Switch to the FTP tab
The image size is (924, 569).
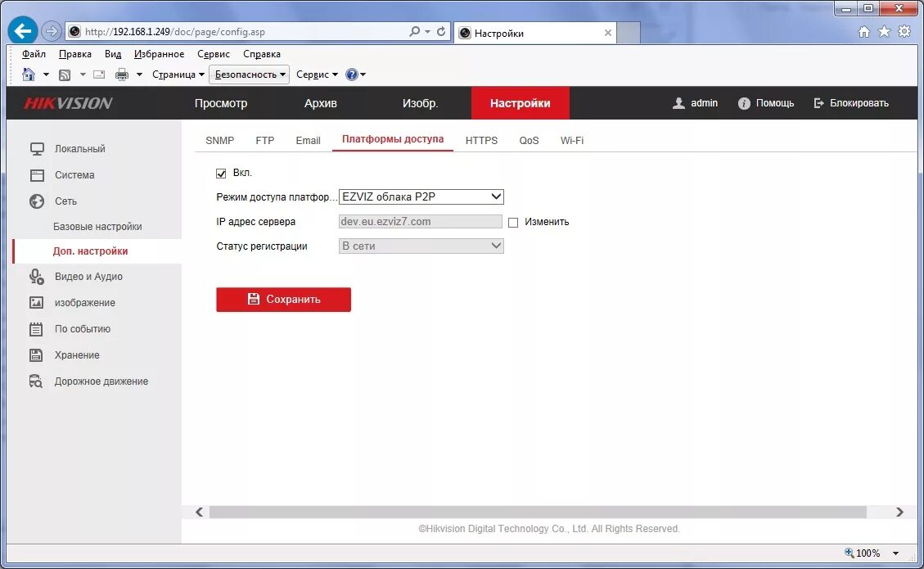coord(264,140)
